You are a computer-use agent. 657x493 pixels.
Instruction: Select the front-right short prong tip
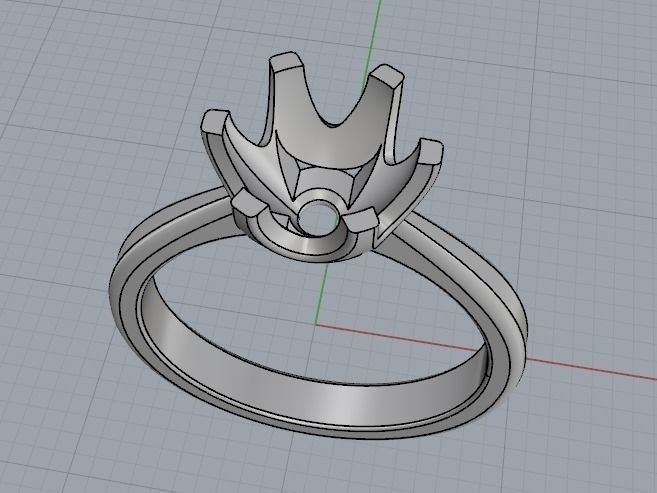(x=362, y=220)
